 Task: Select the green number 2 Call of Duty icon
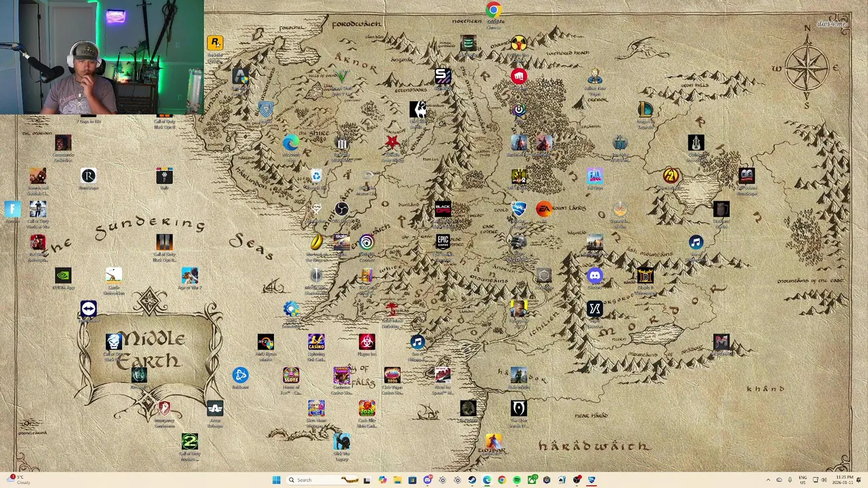click(x=190, y=442)
